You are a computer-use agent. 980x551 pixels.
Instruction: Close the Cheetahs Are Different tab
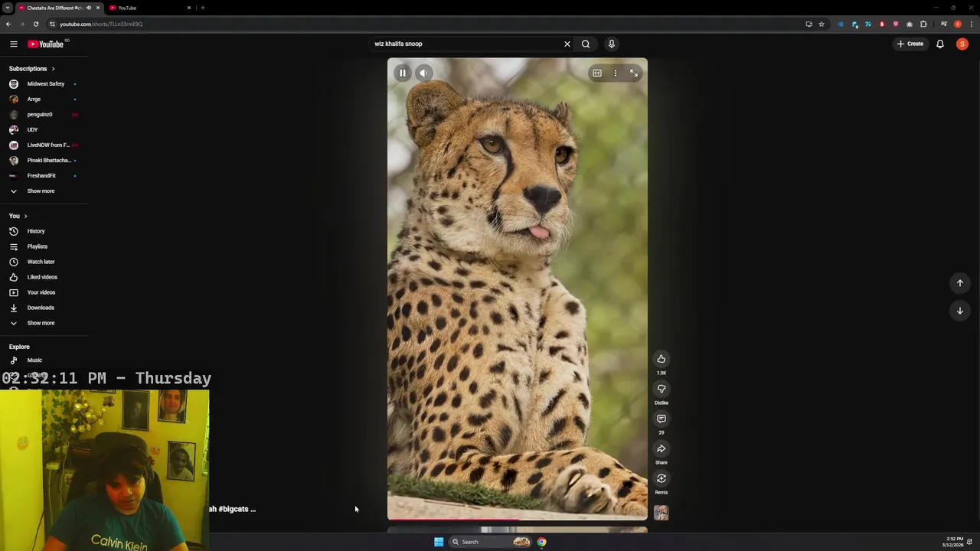coord(97,8)
